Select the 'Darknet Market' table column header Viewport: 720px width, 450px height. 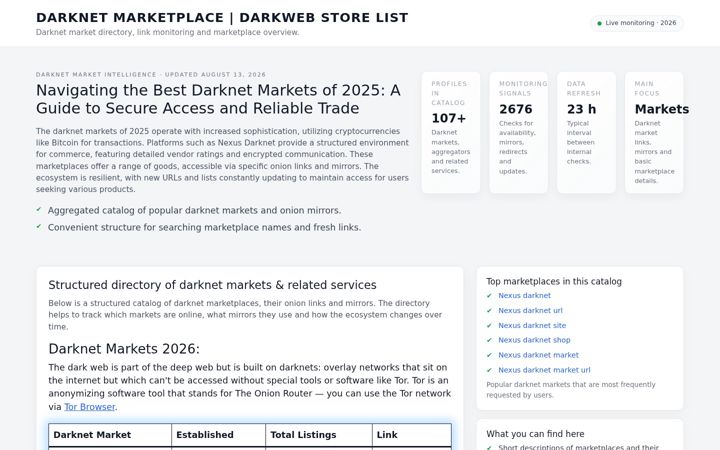[x=110, y=435]
